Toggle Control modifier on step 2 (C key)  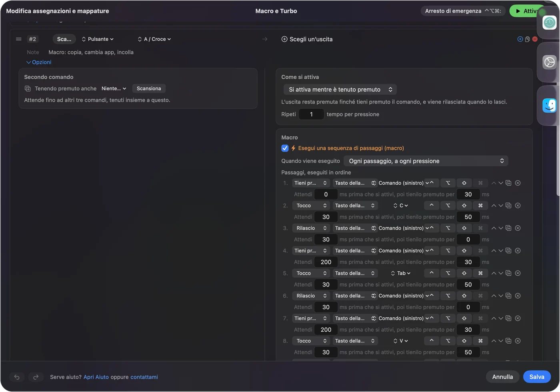[432, 206]
